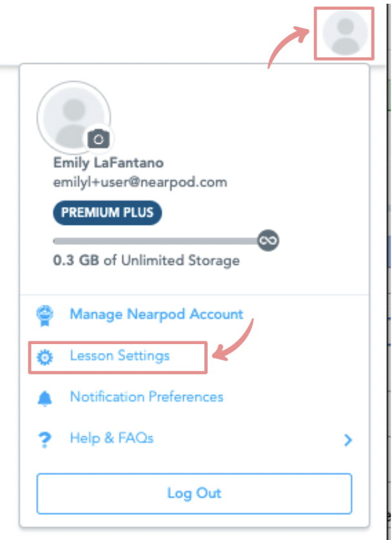392x540 pixels.
Task: Open Manage Nearpod Account
Action: (157, 314)
